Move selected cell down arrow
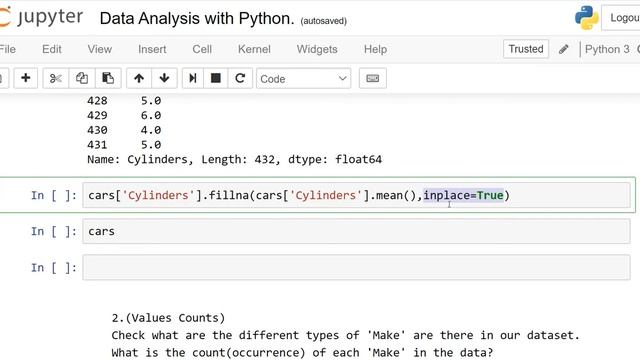 point(164,78)
